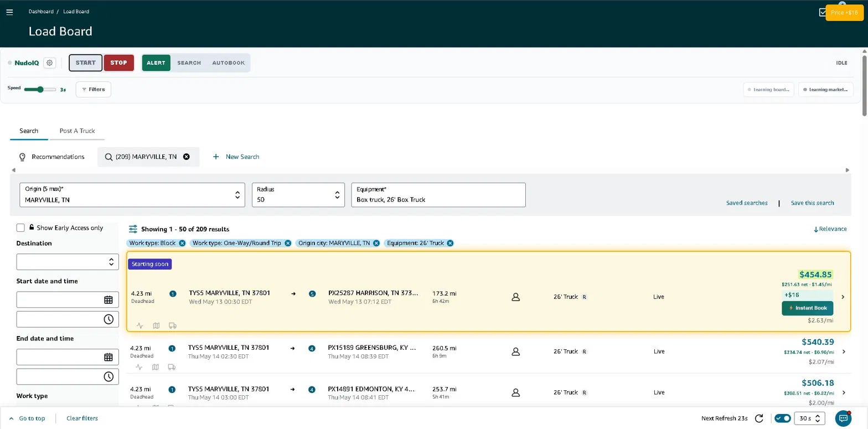Click driver icon on Harrison load
868x429 pixels.
[516, 297]
